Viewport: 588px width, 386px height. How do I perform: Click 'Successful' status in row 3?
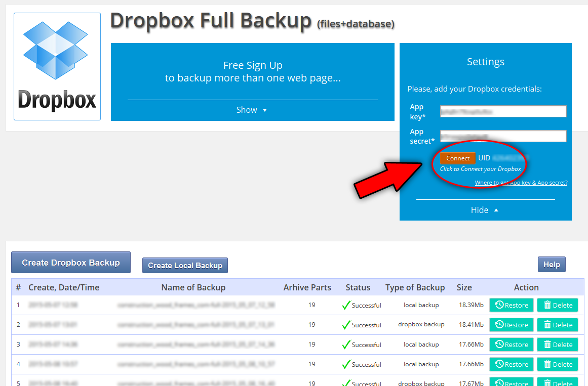[x=366, y=345]
